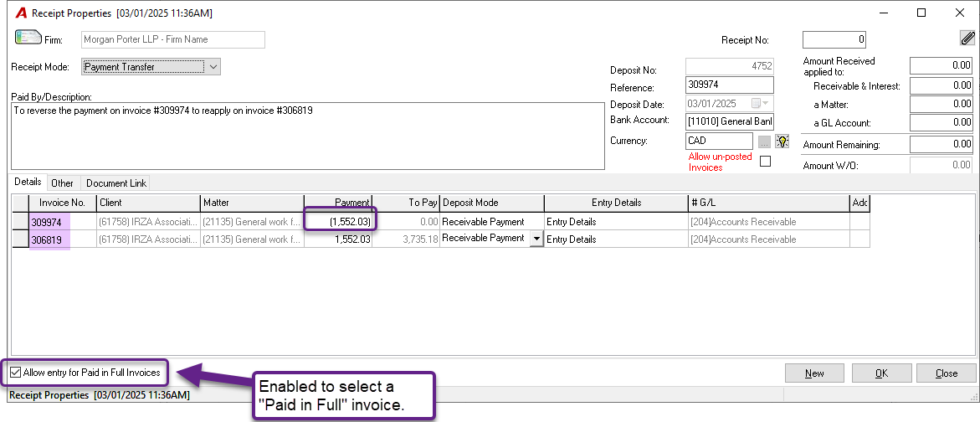The image size is (980, 422).
Task: Click the Currency field showing CAD
Action: [719, 142]
